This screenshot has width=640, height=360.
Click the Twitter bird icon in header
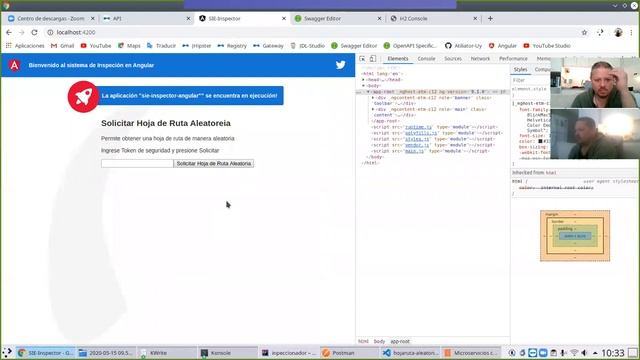click(x=340, y=65)
